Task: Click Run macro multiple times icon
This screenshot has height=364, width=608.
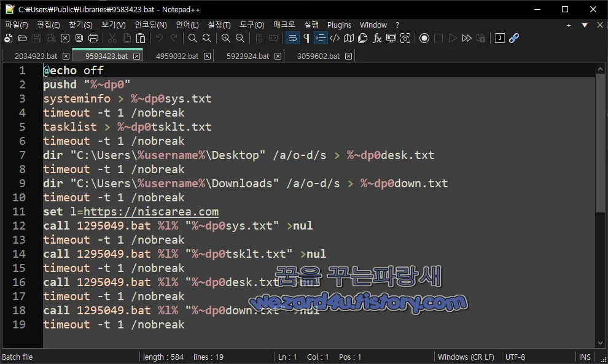Action: (x=467, y=38)
